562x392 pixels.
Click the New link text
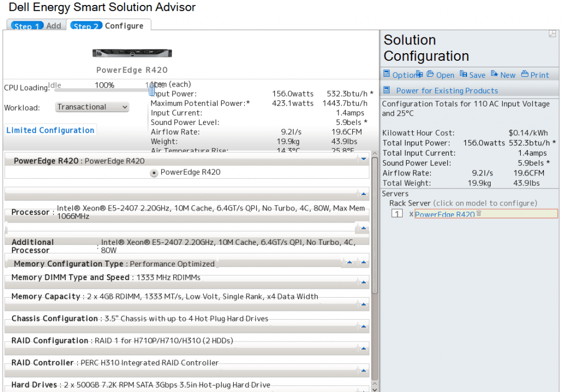point(508,75)
